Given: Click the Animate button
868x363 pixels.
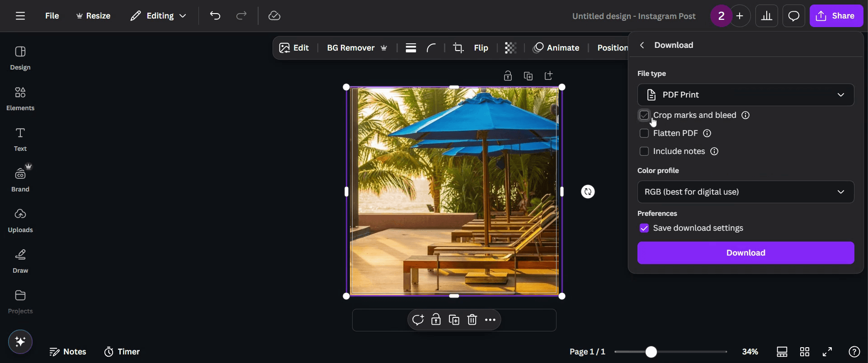Looking at the screenshot, I should pyautogui.click(x=556, y=48).
